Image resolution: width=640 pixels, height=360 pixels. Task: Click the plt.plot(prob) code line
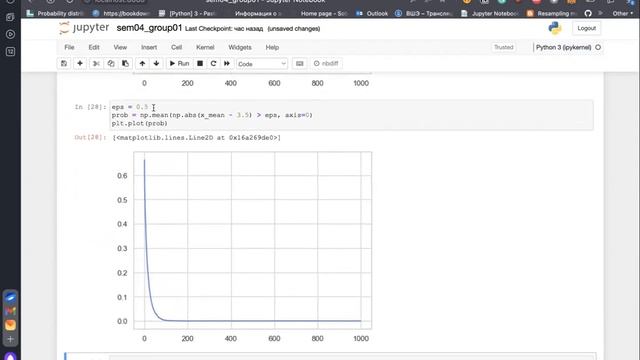140,123
